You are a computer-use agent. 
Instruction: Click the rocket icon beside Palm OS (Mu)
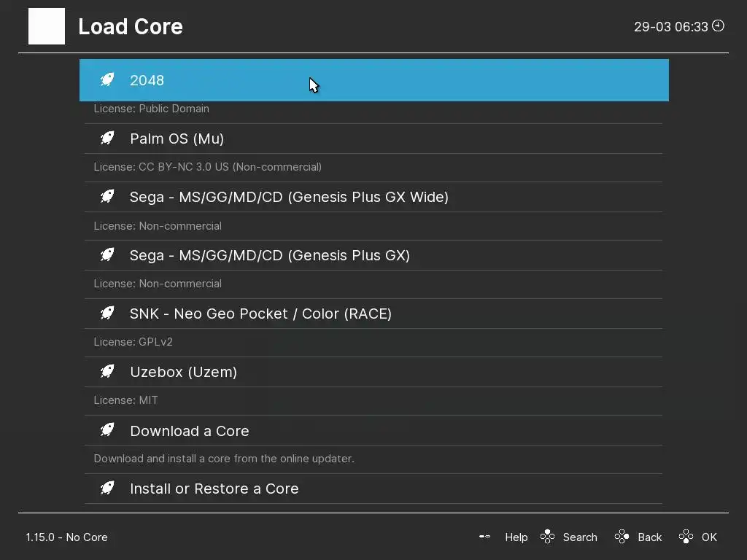(x=107, y=139)
